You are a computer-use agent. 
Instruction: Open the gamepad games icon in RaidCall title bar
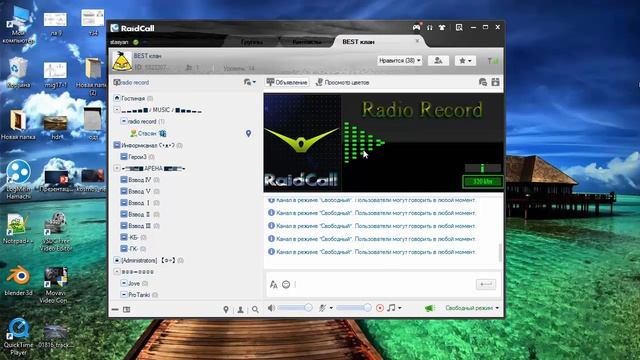pos(416,27)
